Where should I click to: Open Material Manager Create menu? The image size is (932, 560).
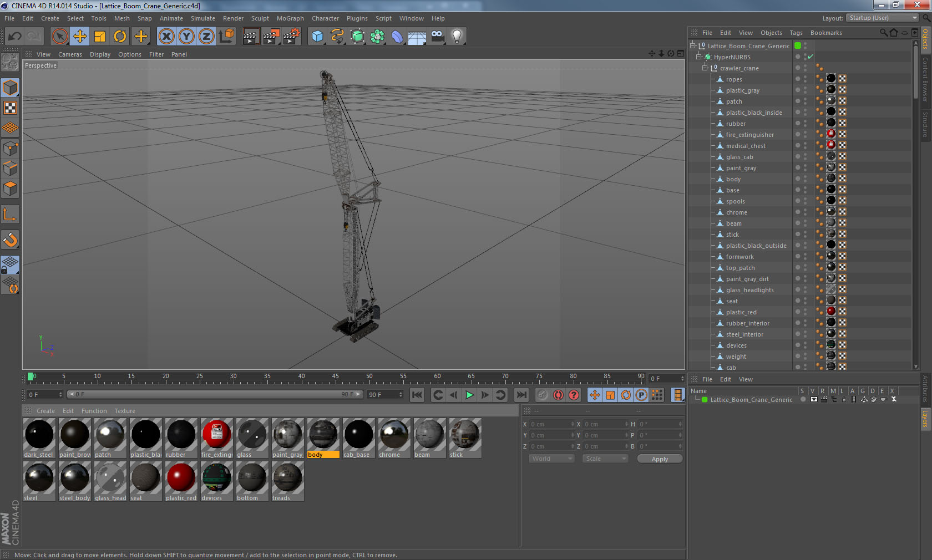[x=45, y=411]
